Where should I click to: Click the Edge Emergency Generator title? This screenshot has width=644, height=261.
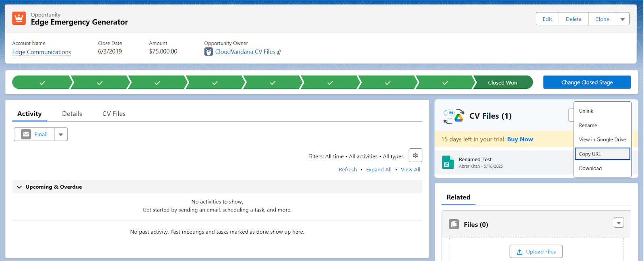[x=79, y=22]
